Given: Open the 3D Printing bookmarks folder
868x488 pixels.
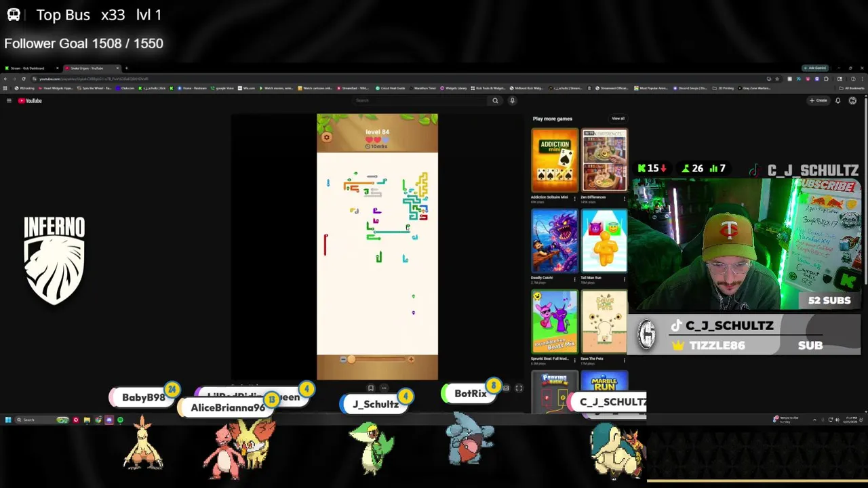Looking at the screenshot, I should (724, 88).
